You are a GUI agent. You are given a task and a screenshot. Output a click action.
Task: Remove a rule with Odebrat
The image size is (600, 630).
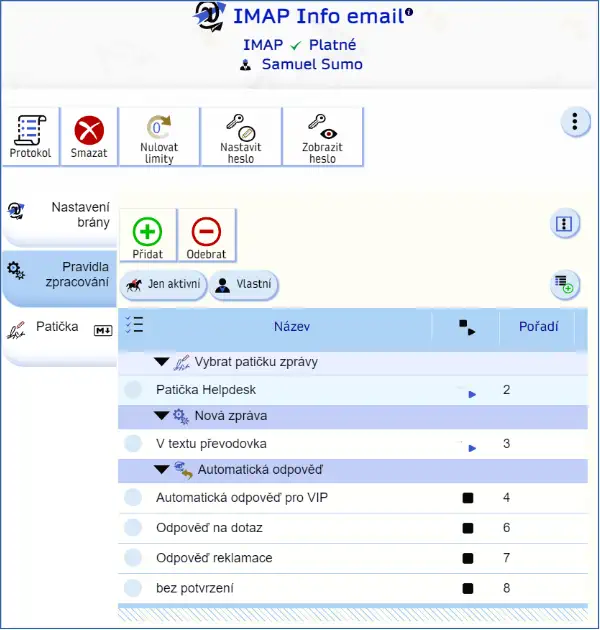[206, 235]
